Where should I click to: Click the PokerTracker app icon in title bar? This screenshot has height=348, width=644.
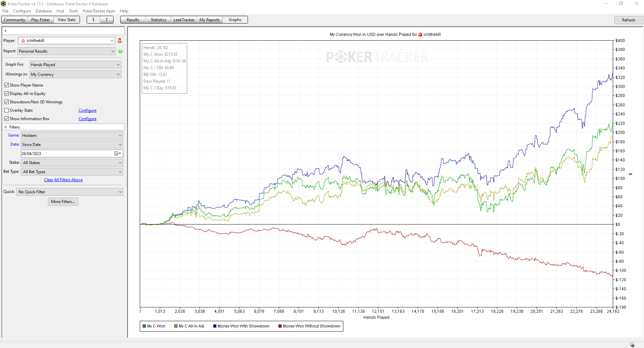point(3,4)
